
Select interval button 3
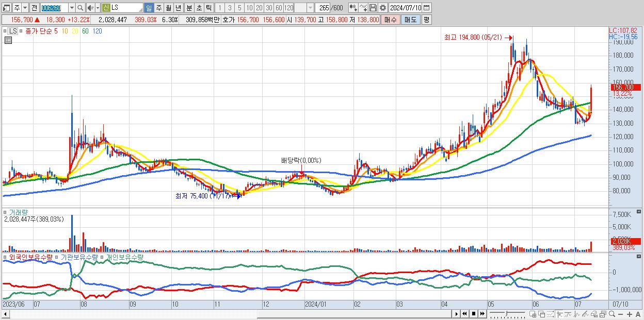230,8
